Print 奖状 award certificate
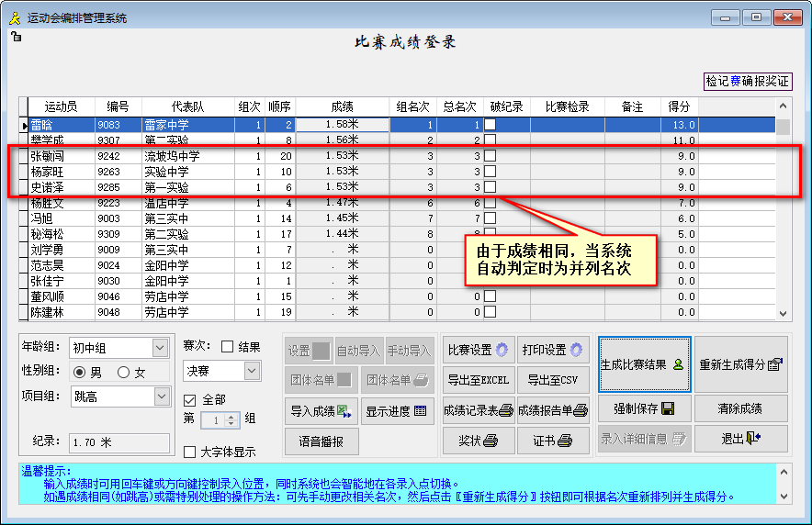Image resolution: width=812 pixels, height=525 pixels. tap(479, 441)
